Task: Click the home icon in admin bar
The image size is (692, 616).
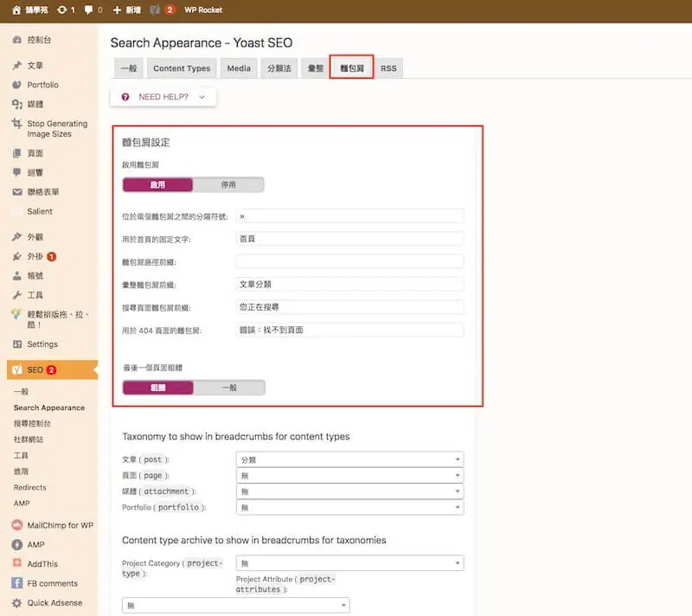Action: click(x=16, y=10)
